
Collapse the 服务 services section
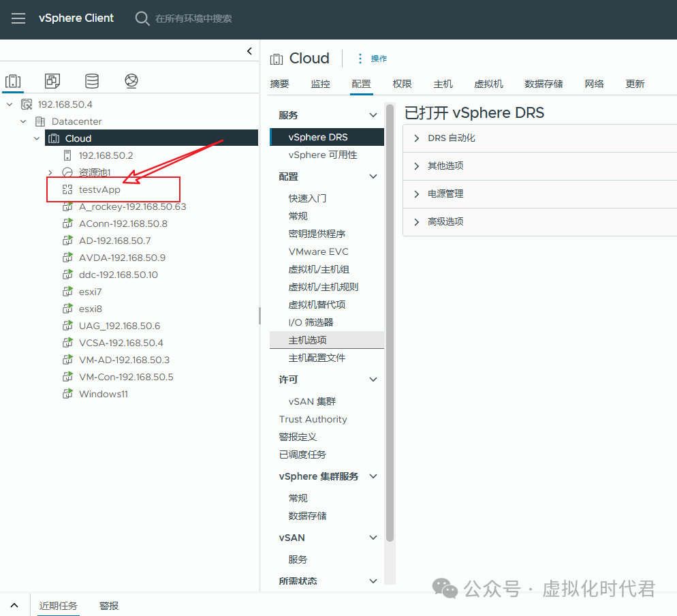[373, 115]
